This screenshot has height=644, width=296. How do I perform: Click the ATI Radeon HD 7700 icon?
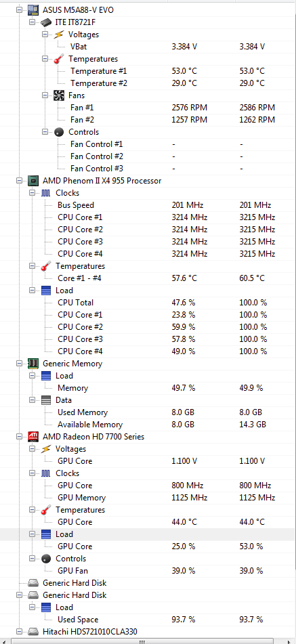point(34,437)
